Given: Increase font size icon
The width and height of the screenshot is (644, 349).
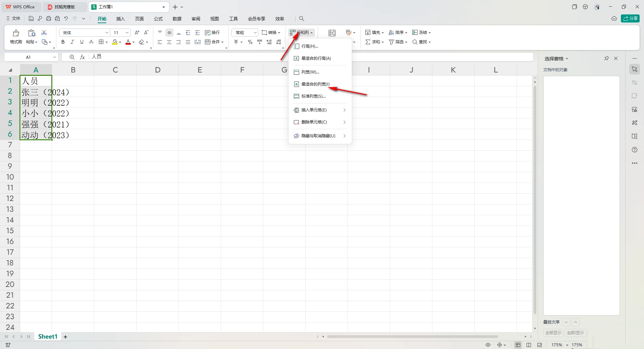Looking at the screenshot, I should [137, 33].
